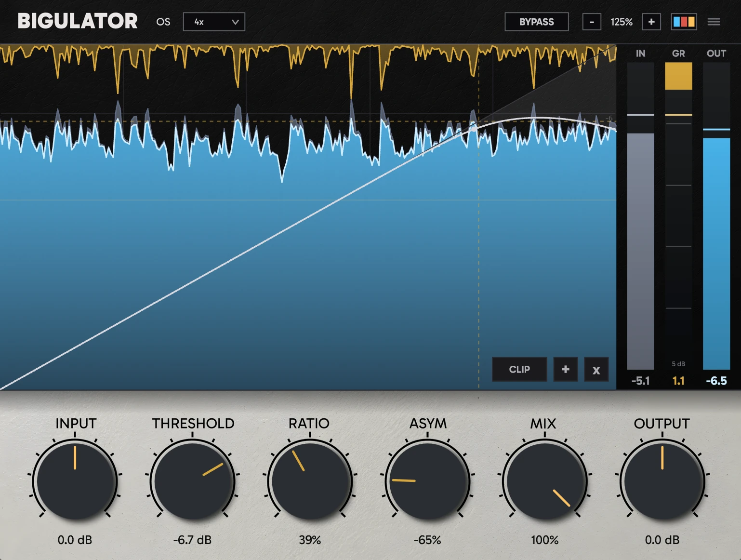Click the THRESHOLD knob
741x560 pixels.
[x=193, y=480]
